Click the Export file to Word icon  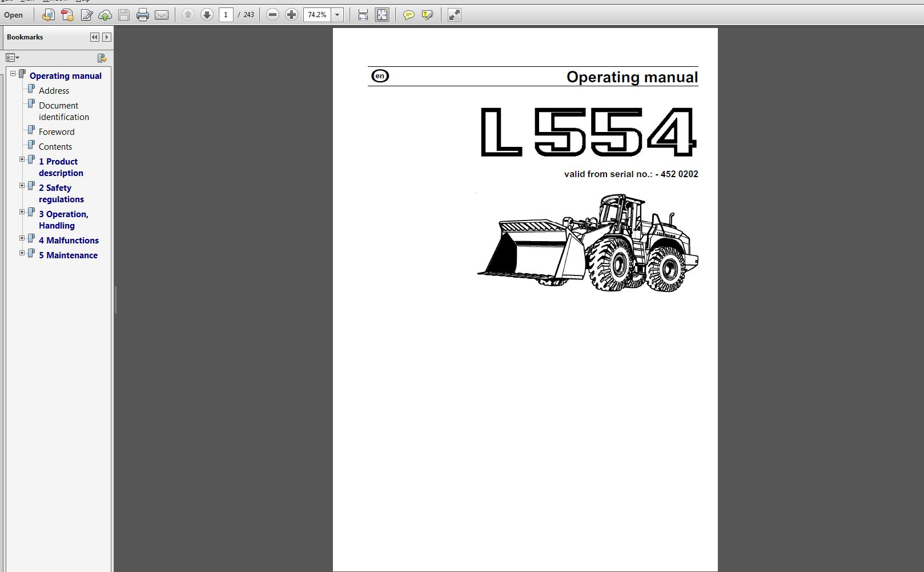click(49, 15)
